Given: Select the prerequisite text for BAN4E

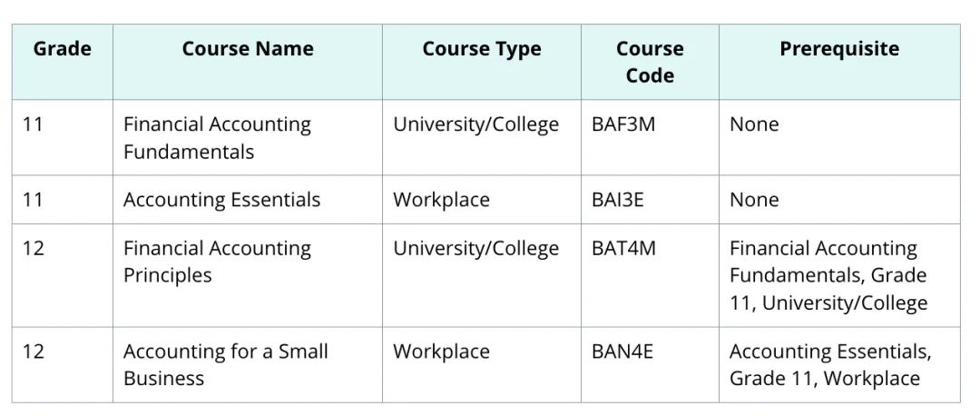Looking at the screenshot, I should (829, 364).
